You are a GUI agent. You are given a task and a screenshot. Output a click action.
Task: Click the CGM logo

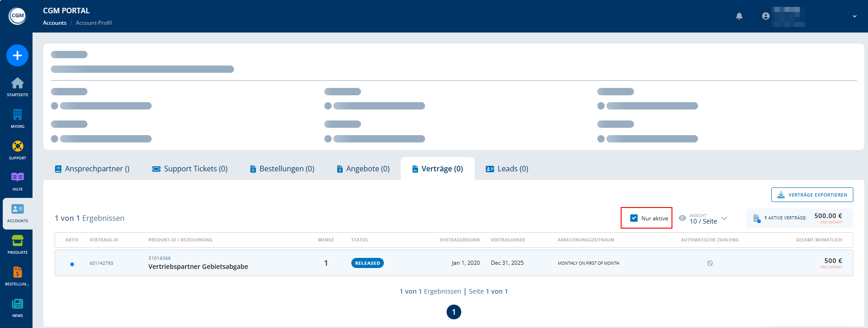(17, 16)
